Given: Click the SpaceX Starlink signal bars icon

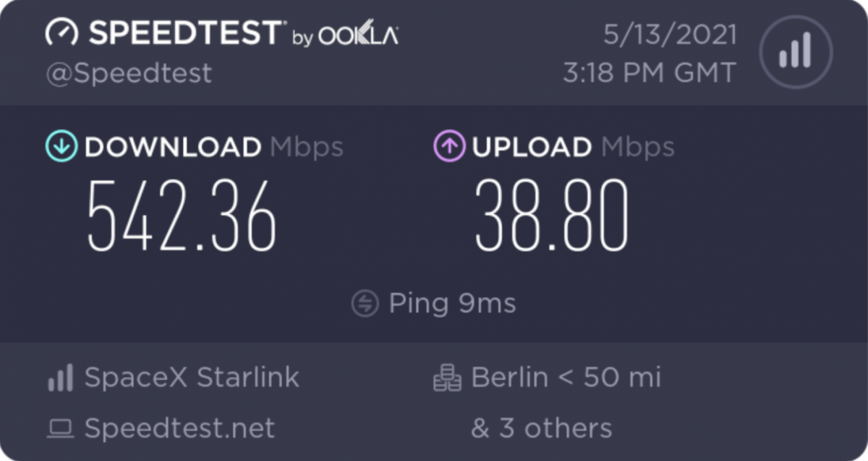Looking at the screenshot, I should (x=61, y=378).
